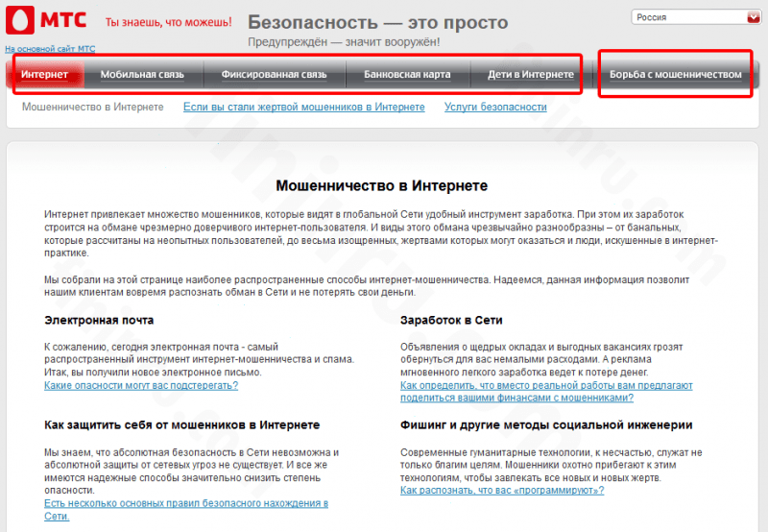Follow Какие опасности могут вас подстерегать link
This screenshot has height=532, width=768.
[x=141, y=385]
